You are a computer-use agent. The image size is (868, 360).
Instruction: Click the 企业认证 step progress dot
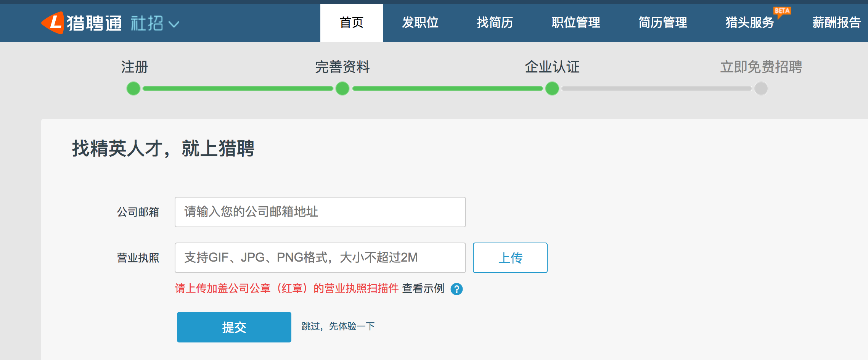552,88
